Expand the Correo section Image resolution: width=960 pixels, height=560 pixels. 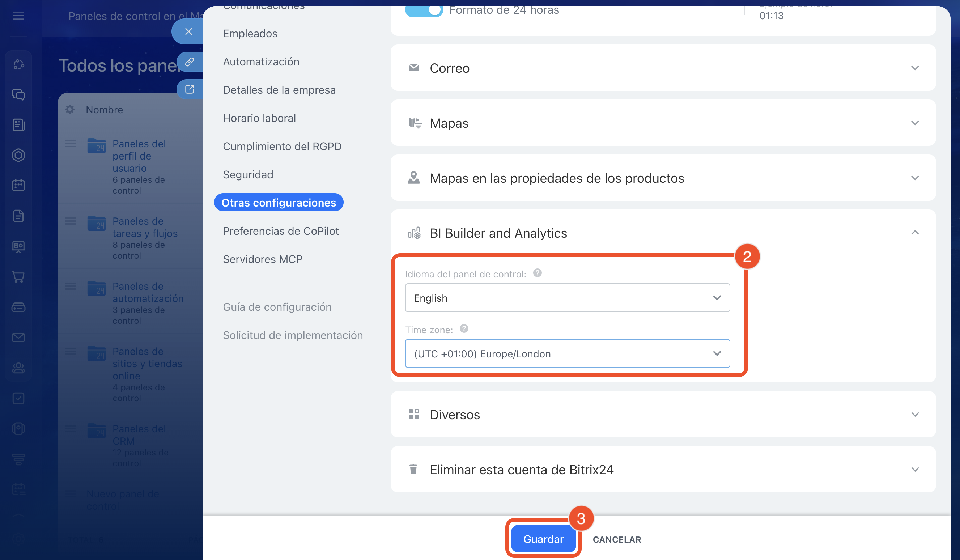coord(663,68)
